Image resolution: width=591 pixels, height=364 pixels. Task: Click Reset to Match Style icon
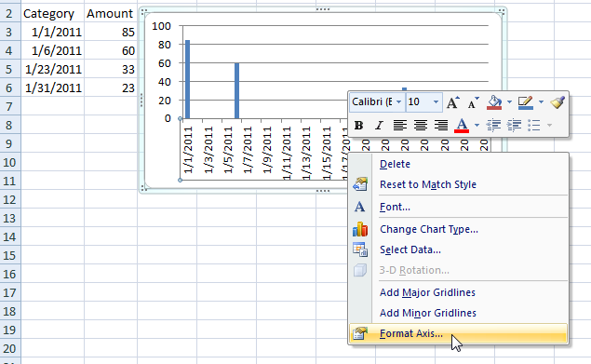(360, 184)
